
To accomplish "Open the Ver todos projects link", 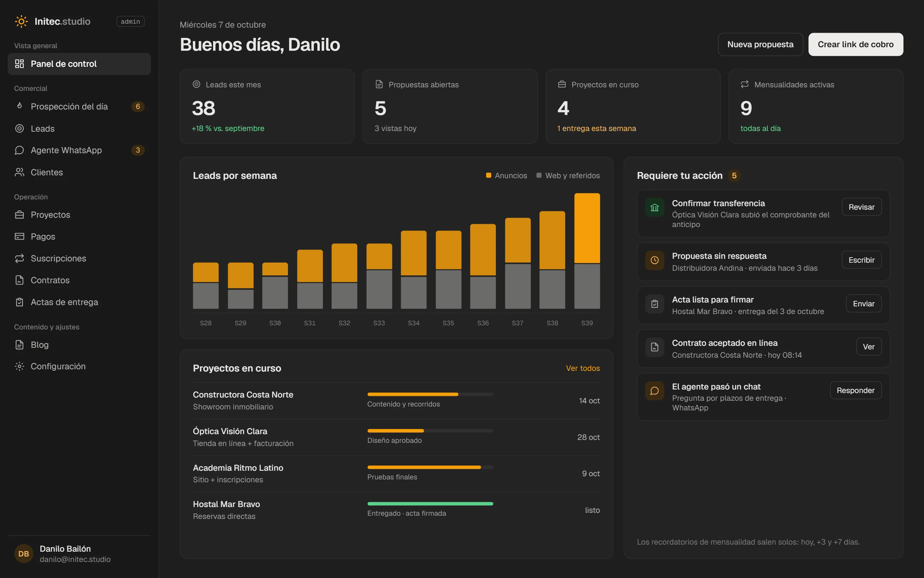I will [583, 368].
